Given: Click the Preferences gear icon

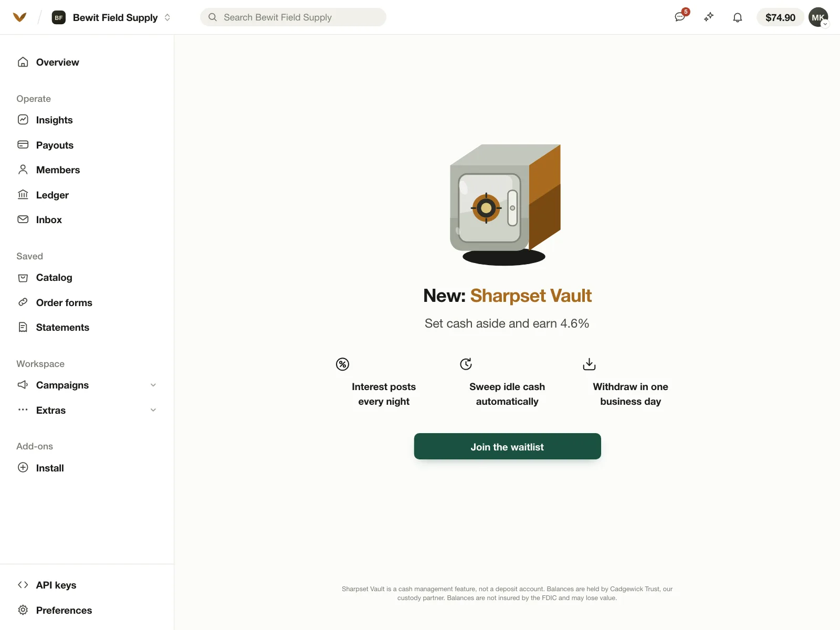Looking at the screenshot, I should click(23, 610).
